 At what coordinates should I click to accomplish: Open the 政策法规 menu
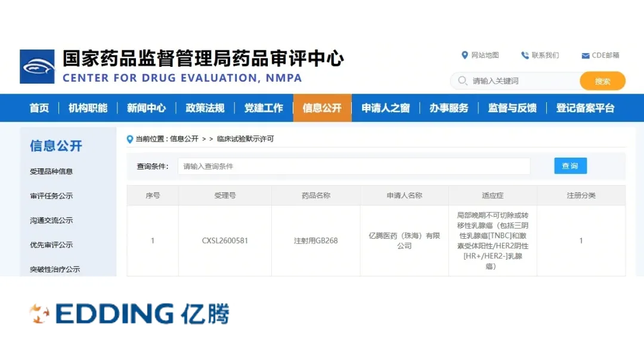pos(205,108)
